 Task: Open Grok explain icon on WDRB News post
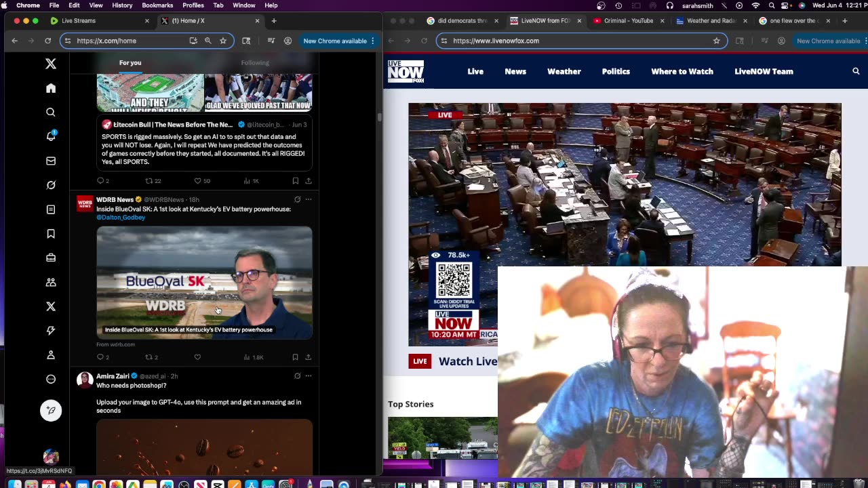[x=297, y=199]
